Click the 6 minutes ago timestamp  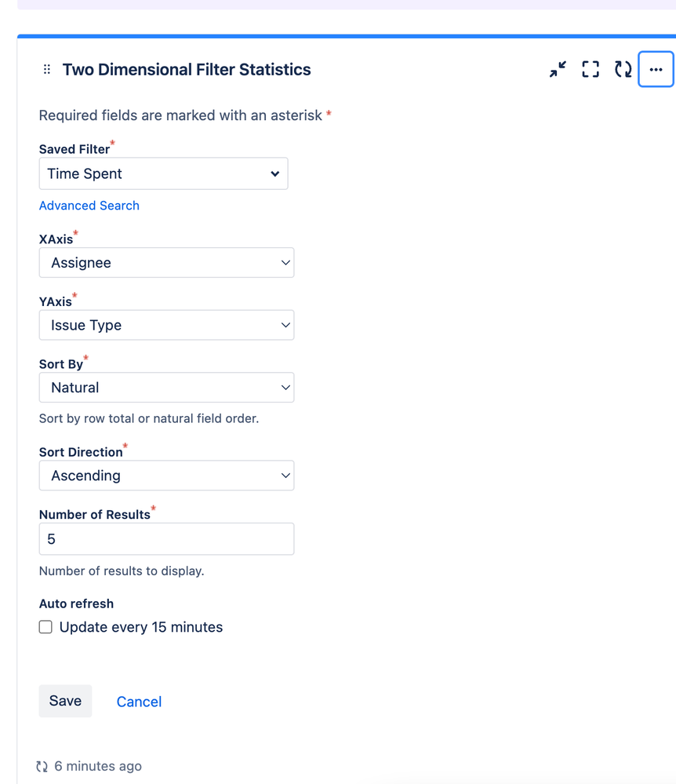98,766
